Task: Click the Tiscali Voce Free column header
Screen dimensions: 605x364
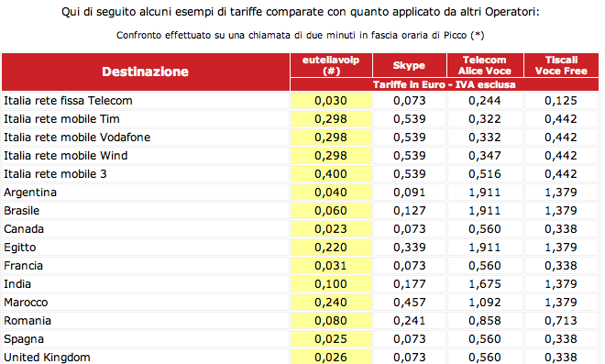Action: 561,65
